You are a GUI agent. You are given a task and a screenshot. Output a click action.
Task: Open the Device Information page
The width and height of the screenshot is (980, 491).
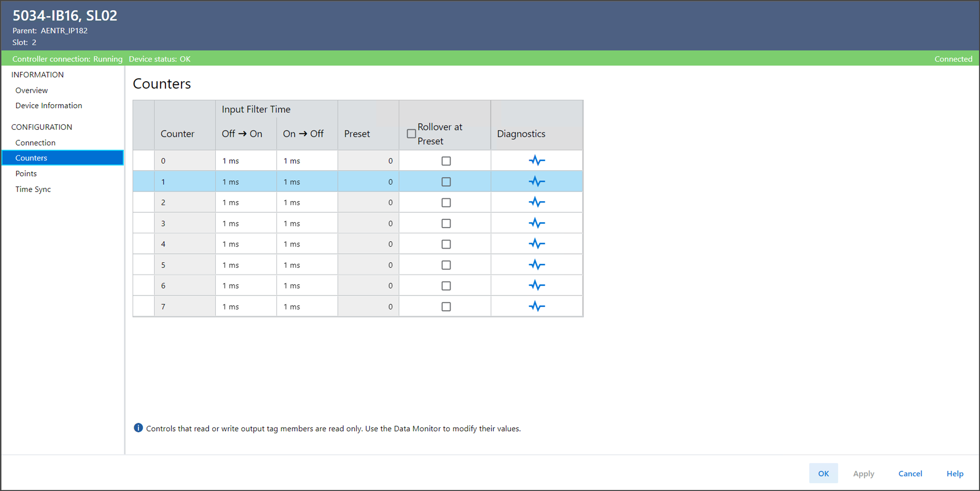49,106
